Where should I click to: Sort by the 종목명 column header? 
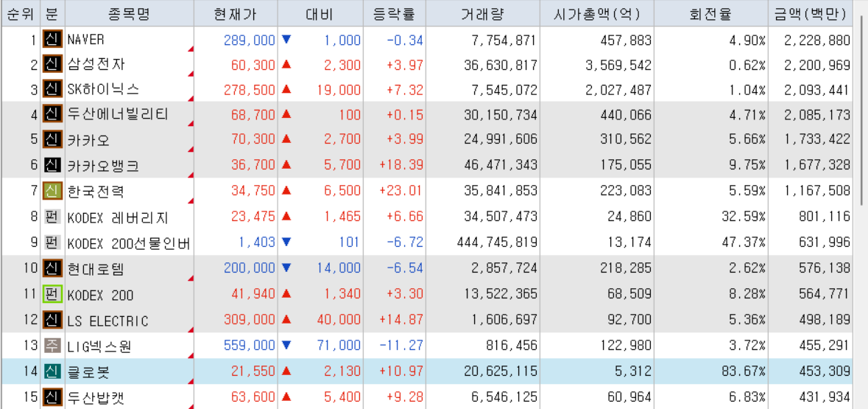tap(130, 15)
